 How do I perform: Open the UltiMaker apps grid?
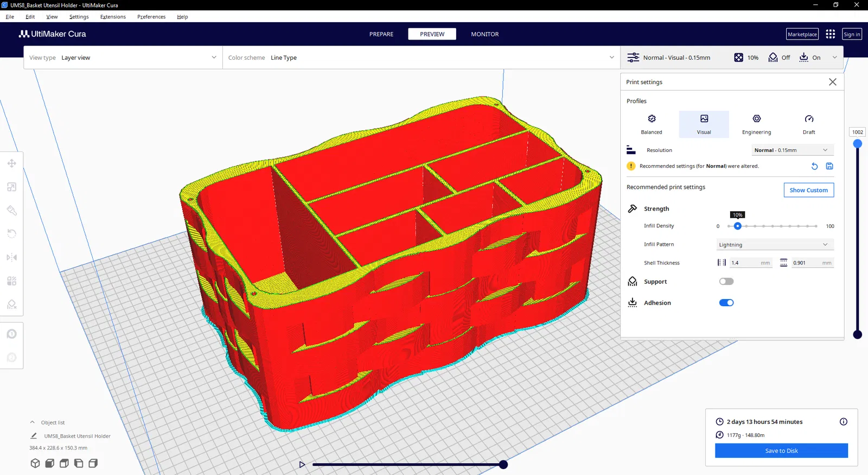[x=830, y=34]
